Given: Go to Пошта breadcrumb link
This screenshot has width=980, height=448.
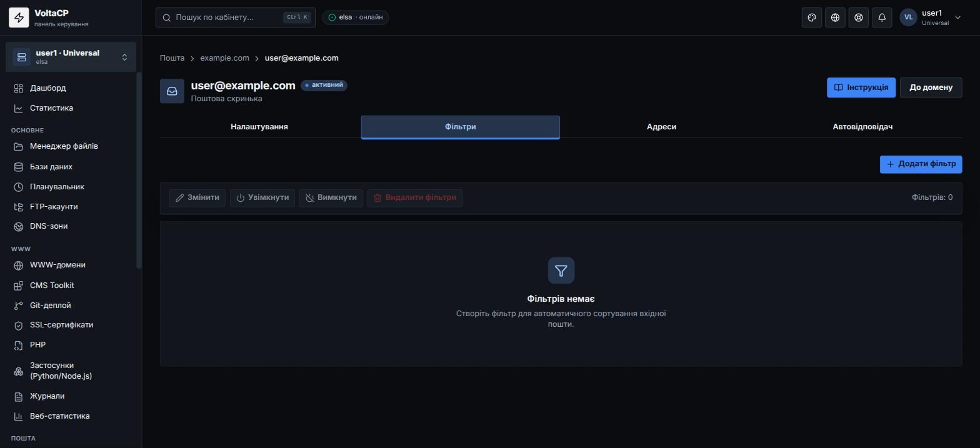Looking at the screenshot, I should 172,58.
